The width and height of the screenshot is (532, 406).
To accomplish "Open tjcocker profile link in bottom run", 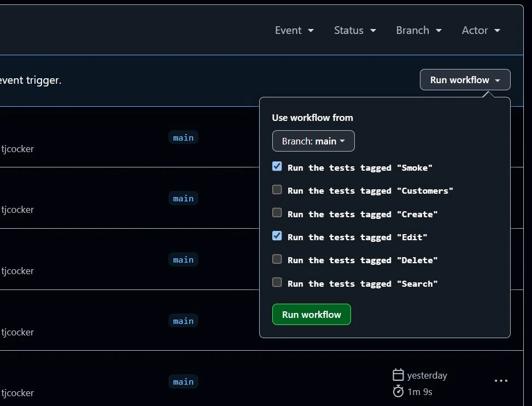I will (17, 393).
